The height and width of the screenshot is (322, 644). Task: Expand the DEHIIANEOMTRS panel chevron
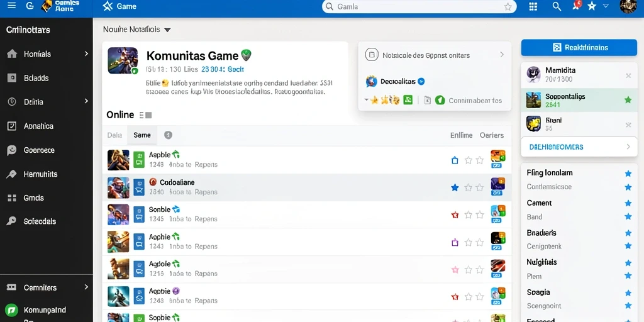[628, 147]
